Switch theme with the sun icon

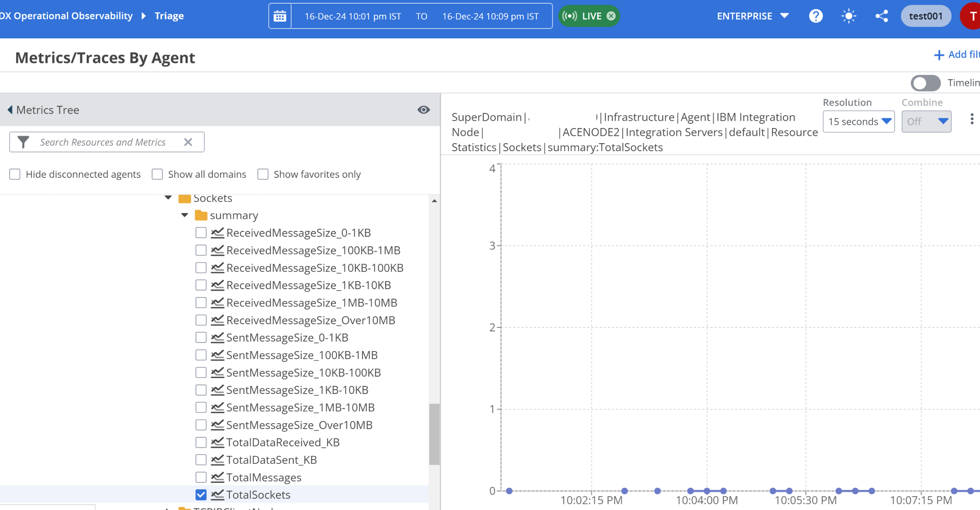point(848,16)
